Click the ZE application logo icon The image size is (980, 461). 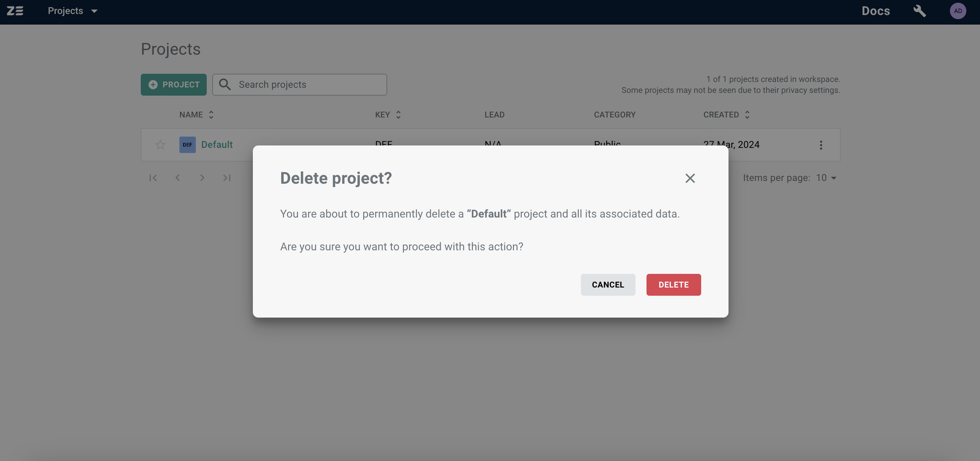pyautogui.click(x=15, y=11)
